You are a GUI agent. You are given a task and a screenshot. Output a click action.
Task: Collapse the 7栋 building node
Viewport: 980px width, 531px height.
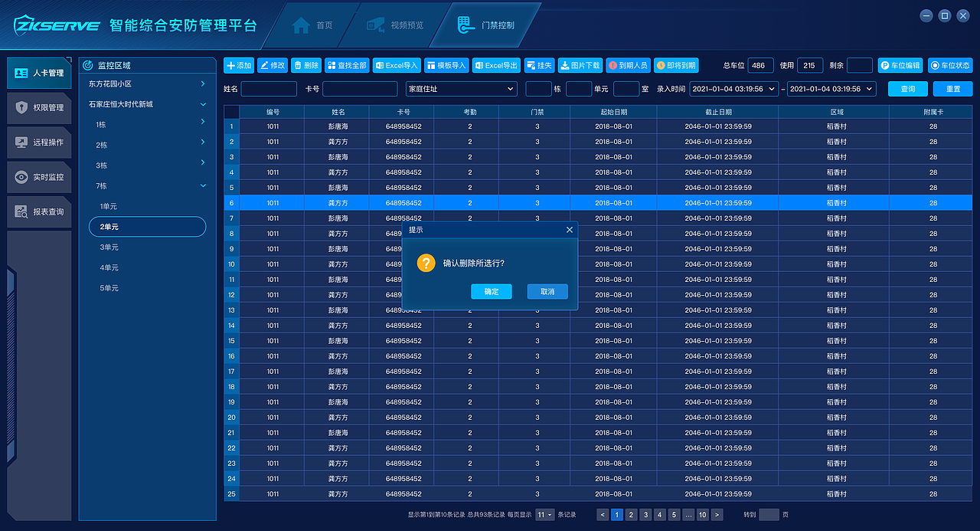tap(203, 185)
